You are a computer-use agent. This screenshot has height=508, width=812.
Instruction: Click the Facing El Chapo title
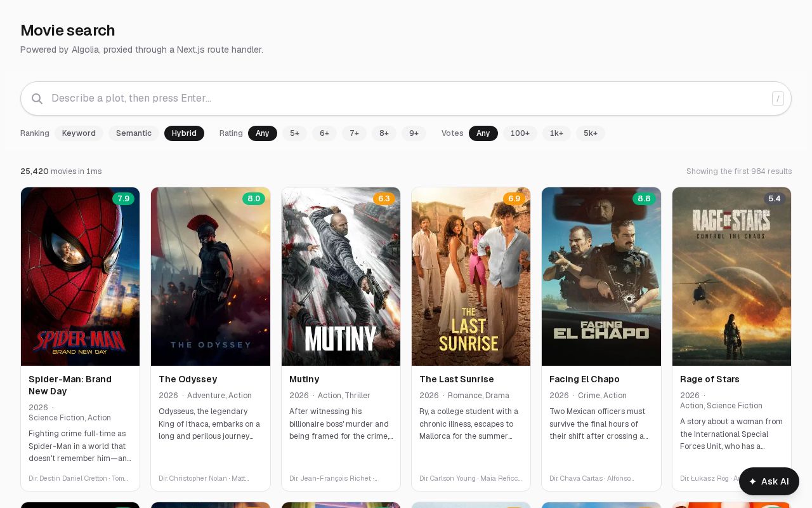click(584, 379)
